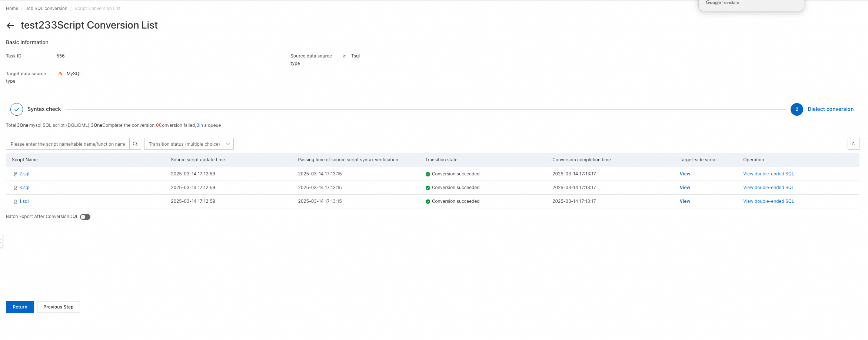868x340 pixels.
Task: Click the Dialect conversion step number 2
Action: [797, 109]
